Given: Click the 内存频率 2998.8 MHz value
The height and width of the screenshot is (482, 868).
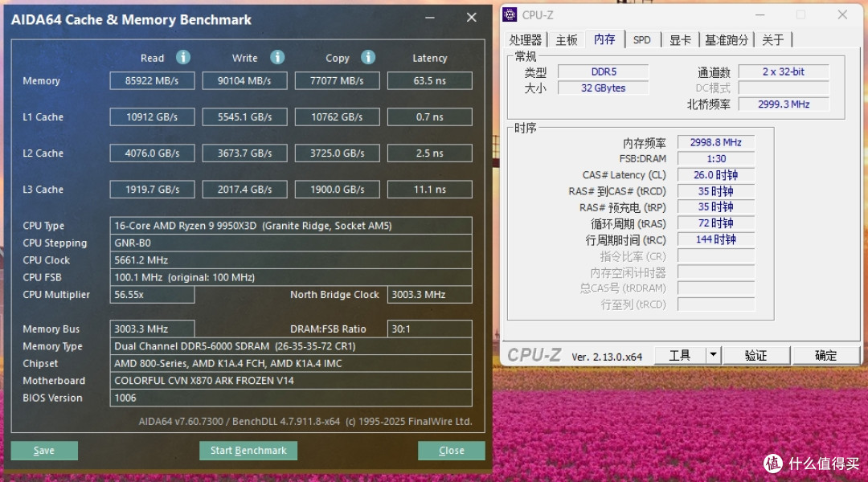Looking at the screenshot, I should coord(716,142).
